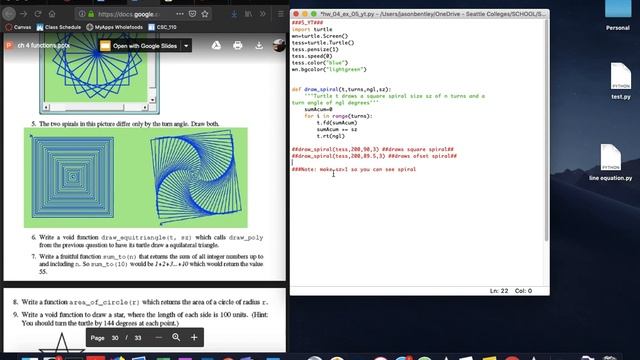Click the square spiral picture
Image resolution: width=640 pixels, height=360 pixels.
pyautogui.click(x=73, y=177)
